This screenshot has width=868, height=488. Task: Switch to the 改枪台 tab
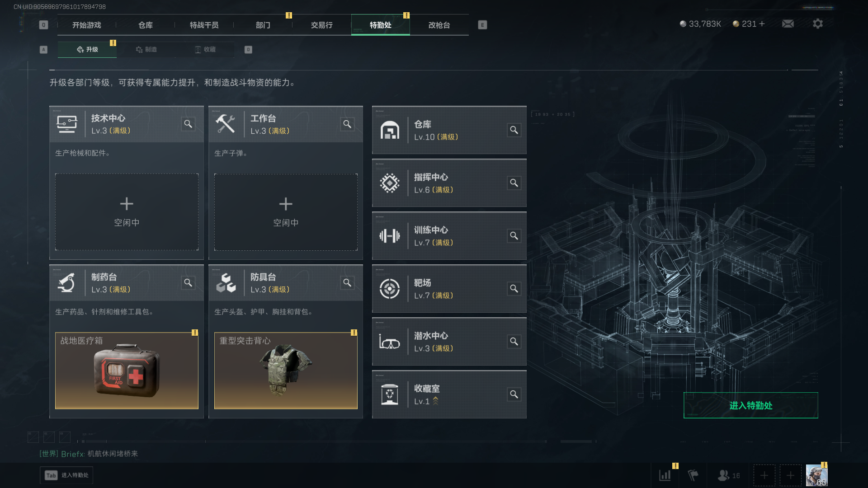click(x=439, y=25)
